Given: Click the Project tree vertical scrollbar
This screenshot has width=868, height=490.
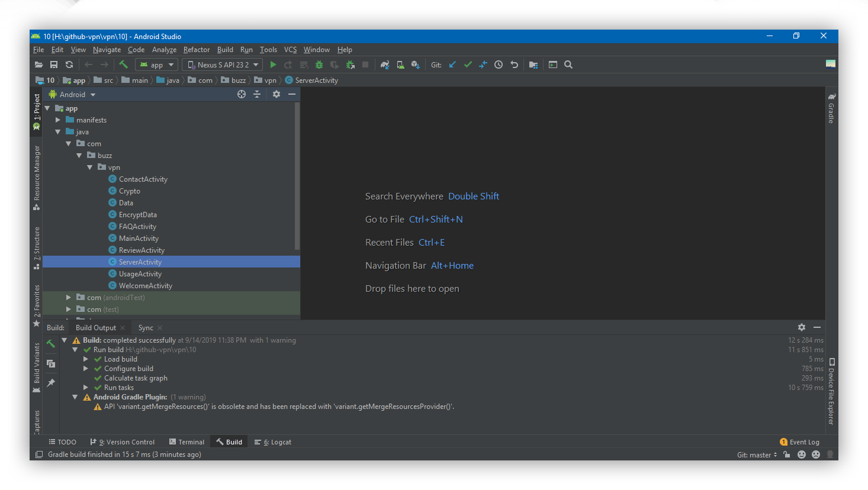Looking at the screenshot, I should [297, 175].
